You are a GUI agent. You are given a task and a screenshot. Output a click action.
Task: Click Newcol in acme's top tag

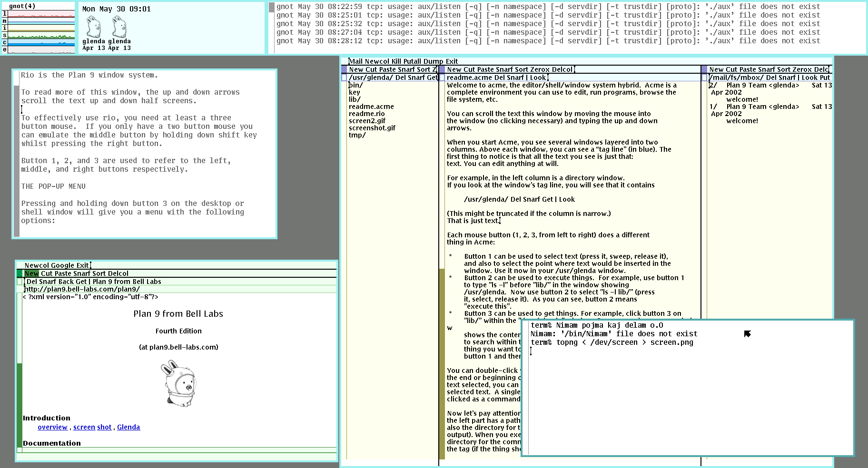pyautogui.click(x=377, y=61)
